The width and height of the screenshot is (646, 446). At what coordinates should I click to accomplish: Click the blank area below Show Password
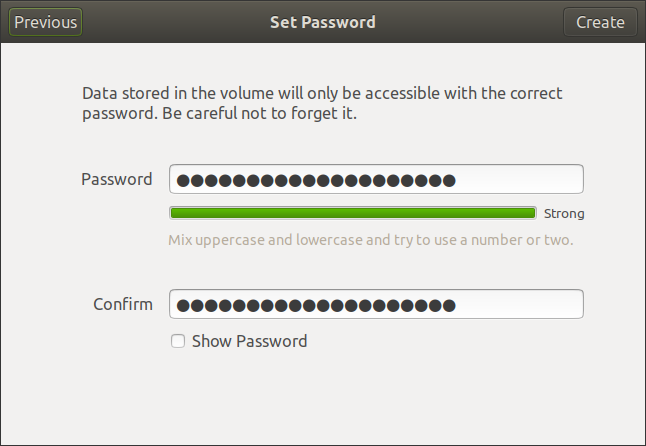(322, 400)
